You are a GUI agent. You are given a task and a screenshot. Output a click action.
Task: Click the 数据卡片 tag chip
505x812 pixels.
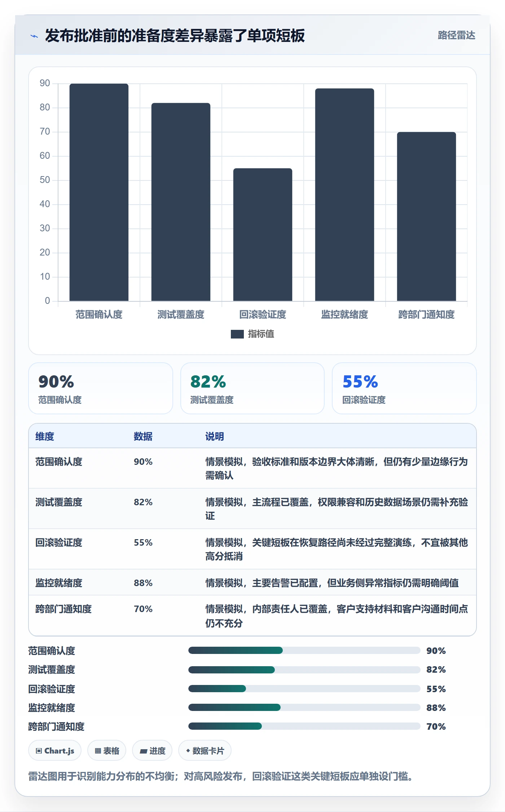click(205, 751)
